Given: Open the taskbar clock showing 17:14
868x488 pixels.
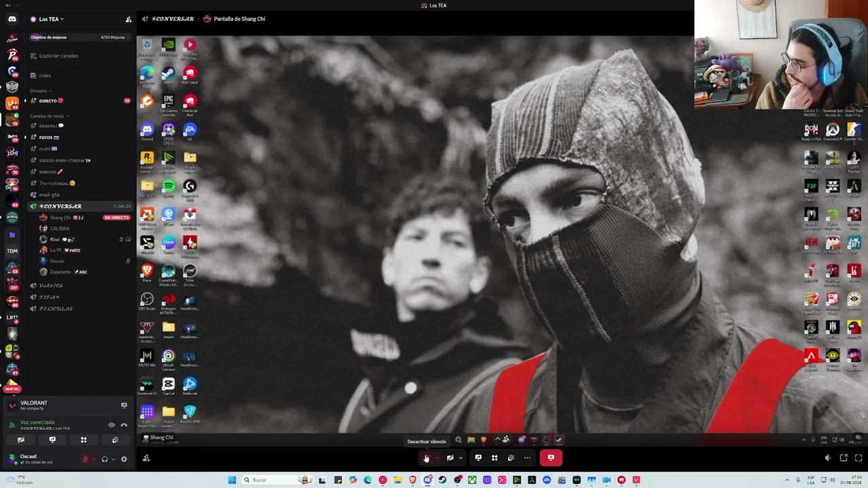Looking at the screenshot, I should click(852, 480).
